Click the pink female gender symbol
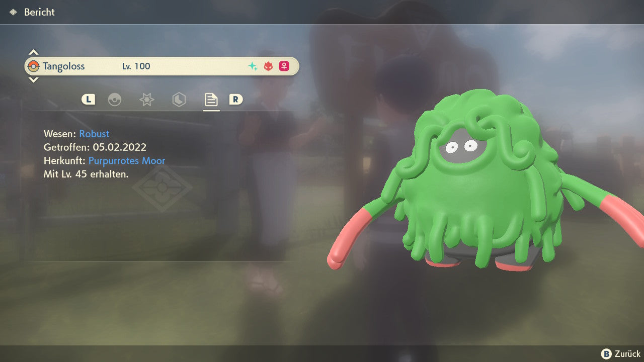 coord(284,66)
